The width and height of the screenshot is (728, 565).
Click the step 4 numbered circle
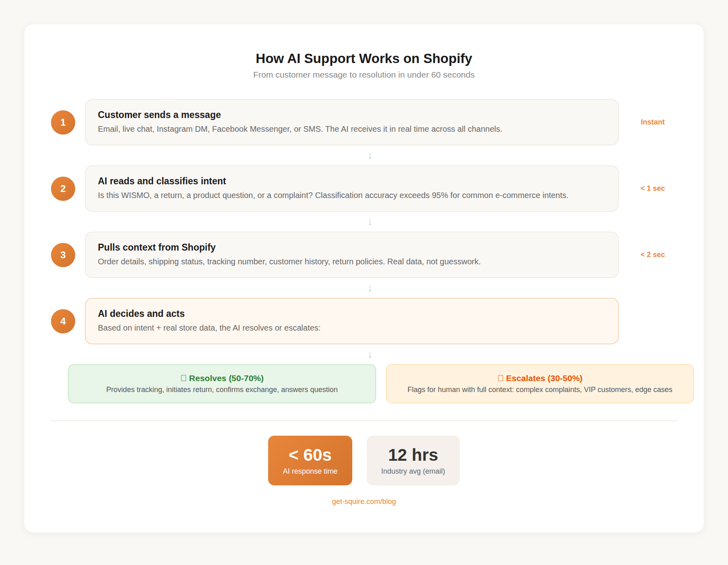63,321
